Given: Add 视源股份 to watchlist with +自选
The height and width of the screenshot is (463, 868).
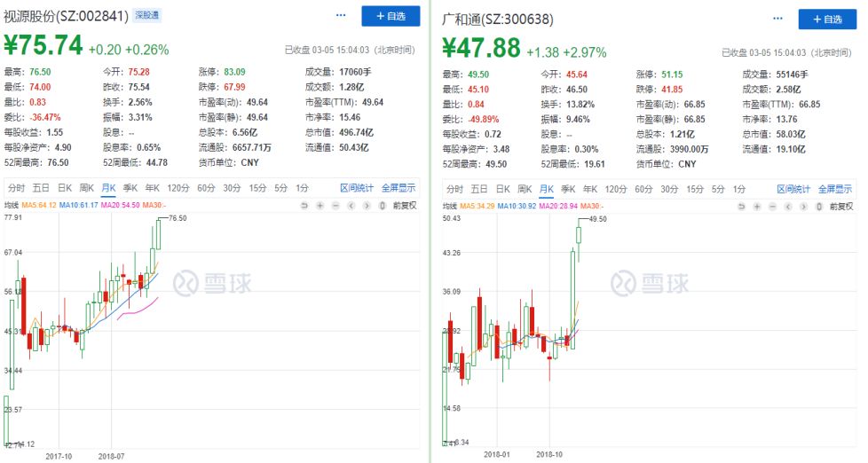Looking at the screenshot, I should [x=391, y=16].
